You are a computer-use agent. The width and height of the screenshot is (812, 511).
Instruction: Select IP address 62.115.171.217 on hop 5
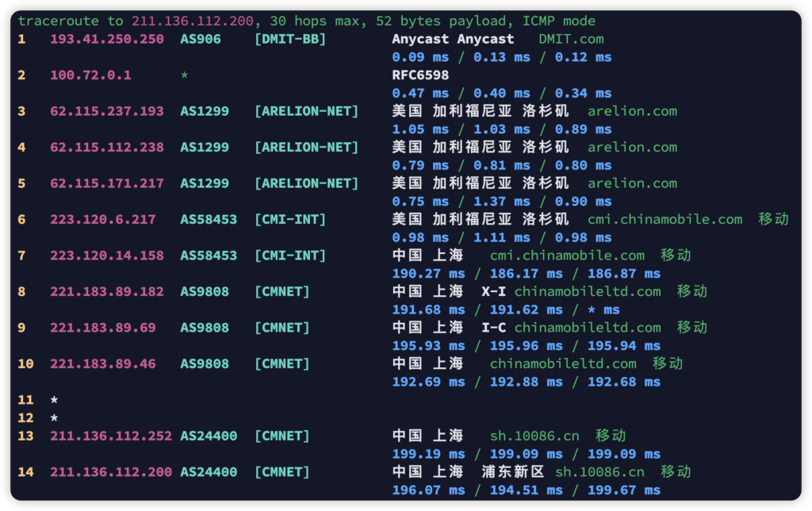coord(107,183)
